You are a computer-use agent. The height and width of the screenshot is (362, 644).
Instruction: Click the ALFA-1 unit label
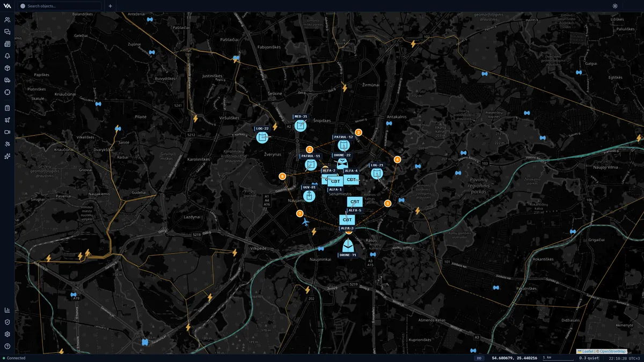click(x=335, y=189)
